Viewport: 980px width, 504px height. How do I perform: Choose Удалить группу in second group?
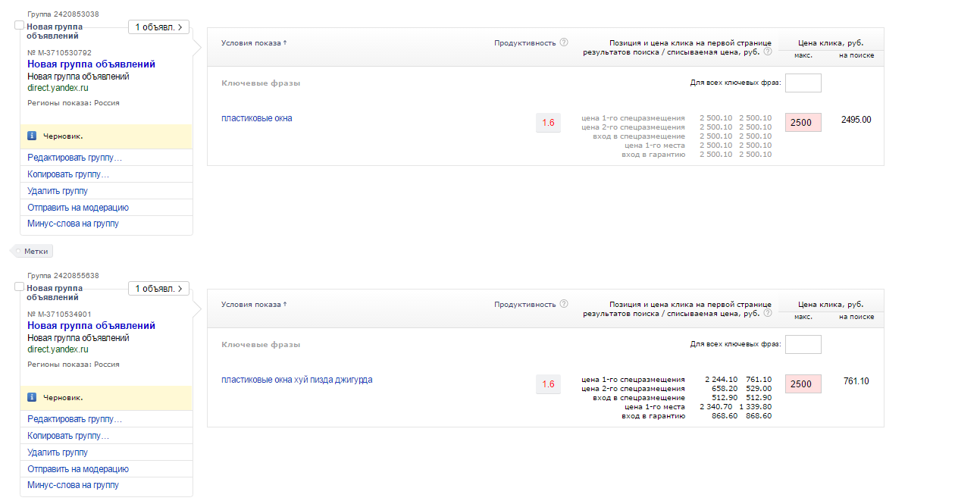click(58, 452)
